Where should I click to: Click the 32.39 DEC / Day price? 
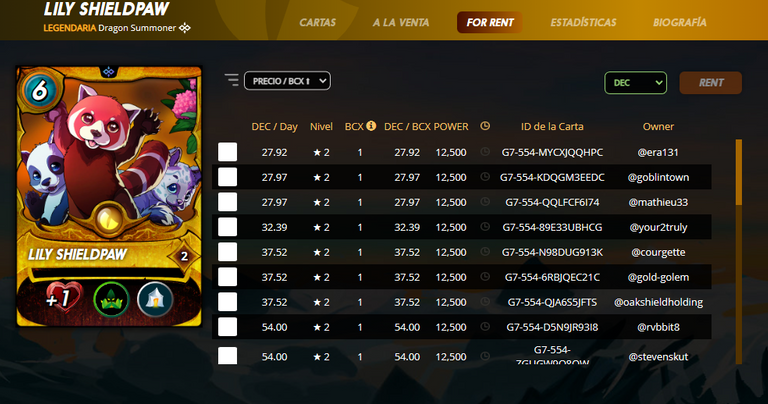274,227
